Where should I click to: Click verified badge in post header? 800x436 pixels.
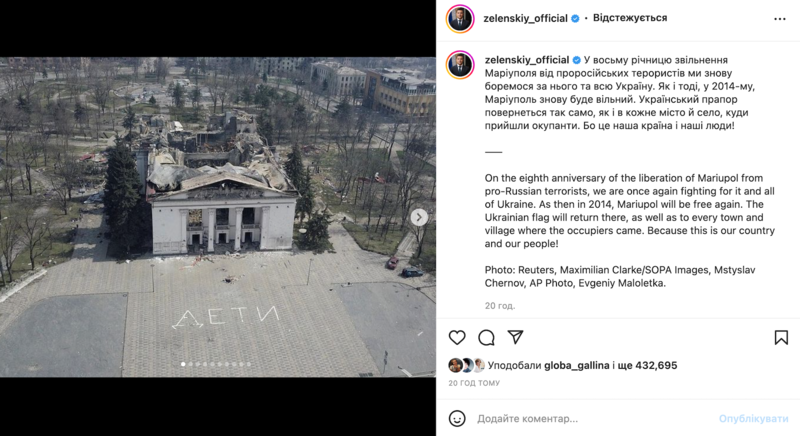[575, 18]
